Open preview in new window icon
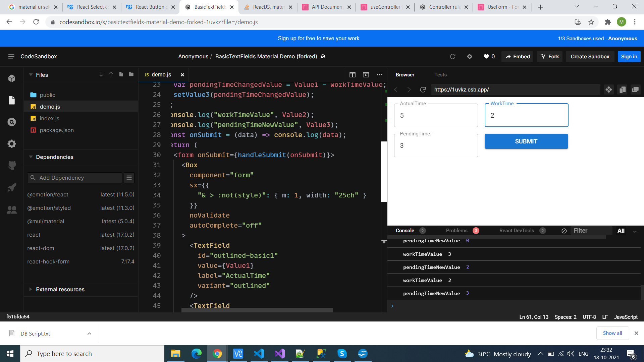Image resolution: width=644 pixels, height=362 pixels. [x=635, y=89]
